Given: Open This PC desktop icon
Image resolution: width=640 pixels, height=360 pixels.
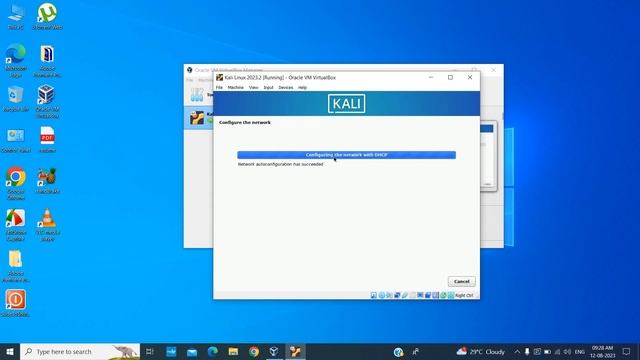Looking at the screenshot, I should coord(16,16).
